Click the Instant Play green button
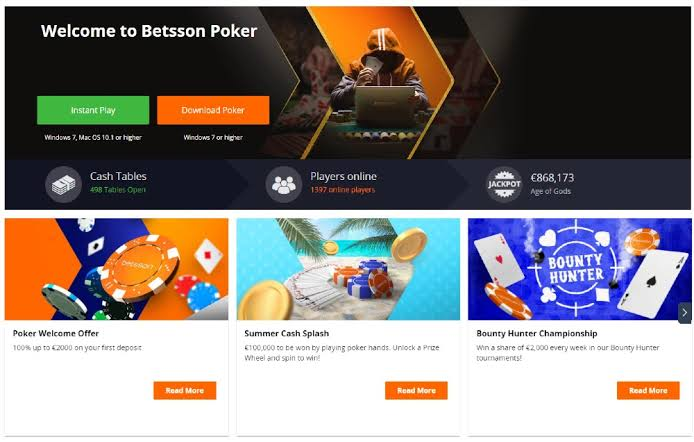Image resolution: width=694 pixels, height=442 pixels. click(93, 110)
